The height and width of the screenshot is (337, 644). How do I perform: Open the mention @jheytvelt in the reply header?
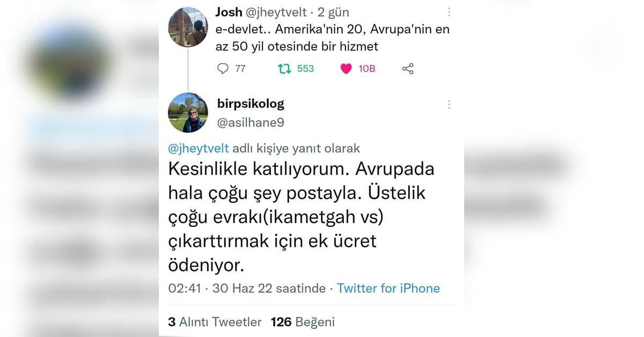coord(198,149)
